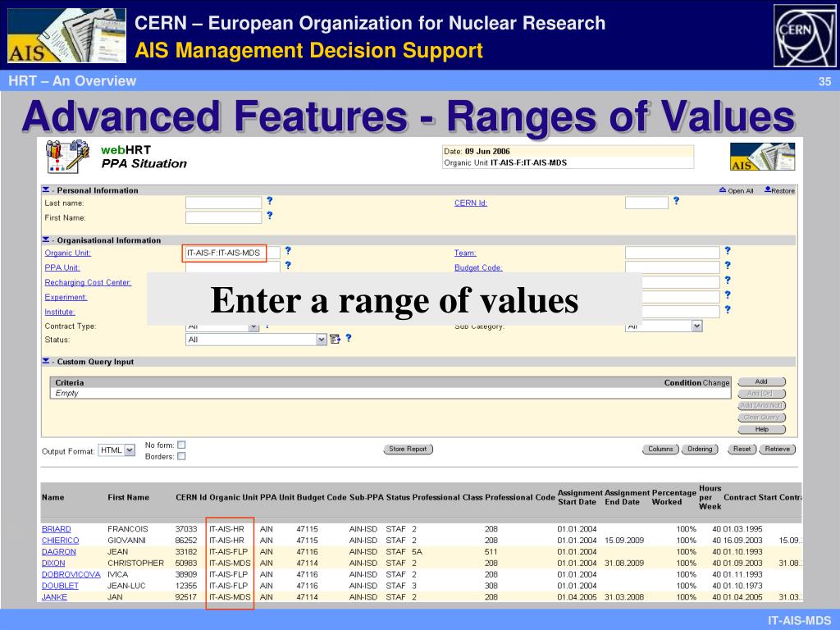Click the Clear Query button
The width and height of the screenshot is (840, 630).
pyautogui.click(x=762, y=418)
